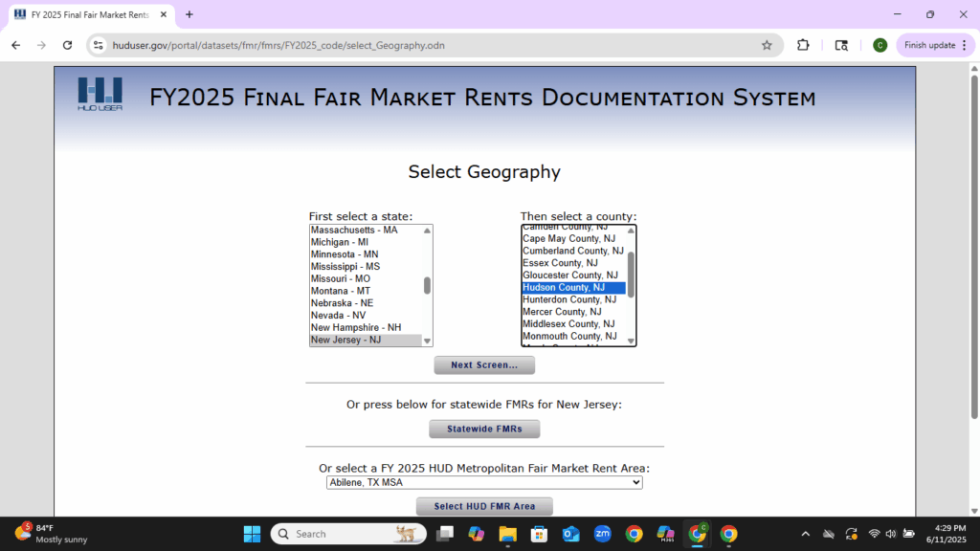
Task: Open the Chrome extensions puzzle icon
Action: point(803,45)
